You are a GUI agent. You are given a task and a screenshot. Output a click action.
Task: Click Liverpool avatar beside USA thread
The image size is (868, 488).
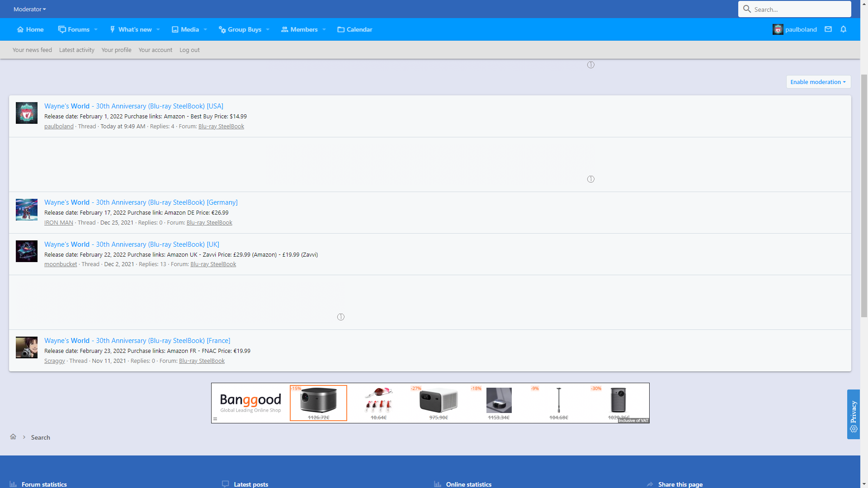[27, 113]
